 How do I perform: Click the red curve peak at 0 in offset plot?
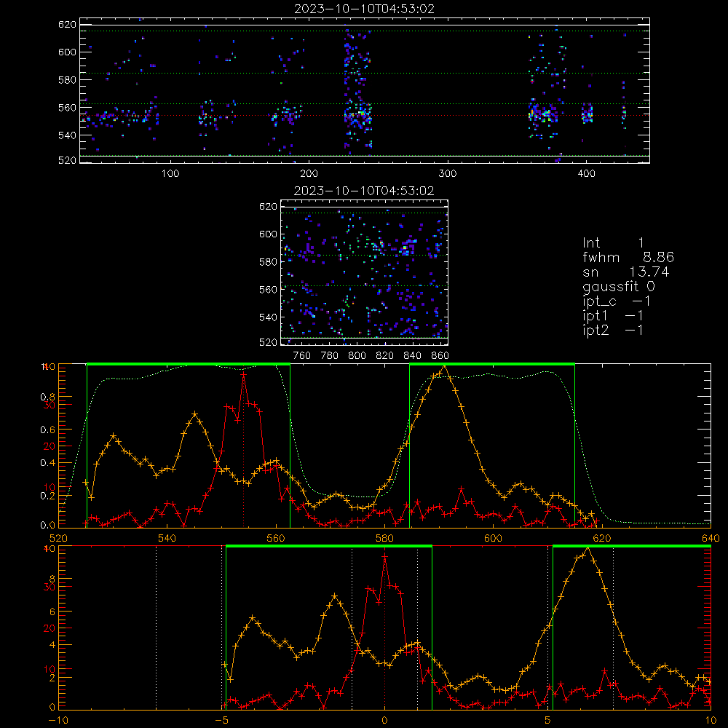(384, 555)
